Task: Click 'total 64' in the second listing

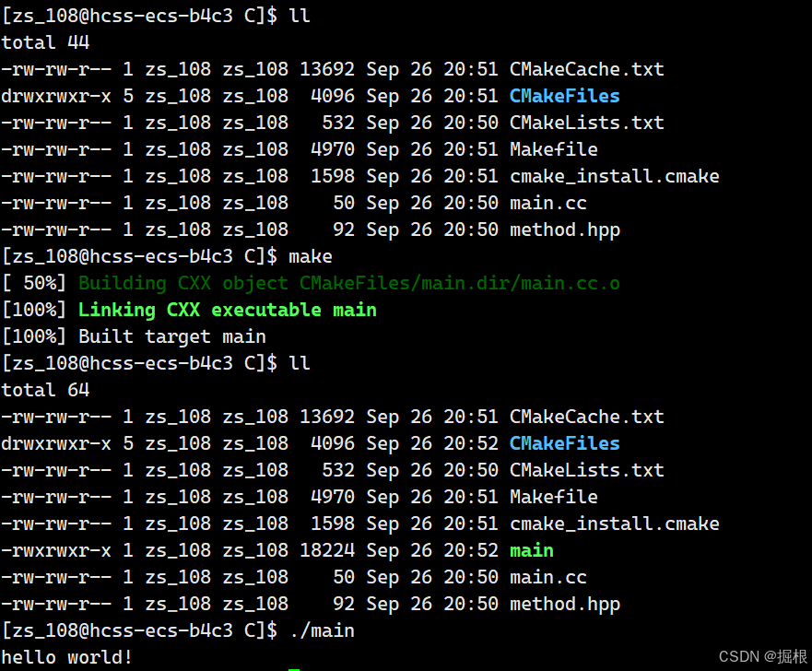Action: (x=45, y=390)
